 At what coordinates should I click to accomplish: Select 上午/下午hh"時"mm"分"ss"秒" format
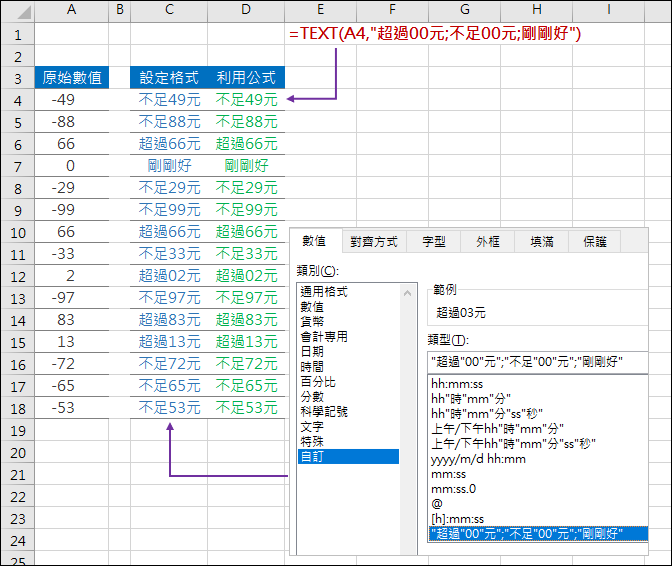538,444
